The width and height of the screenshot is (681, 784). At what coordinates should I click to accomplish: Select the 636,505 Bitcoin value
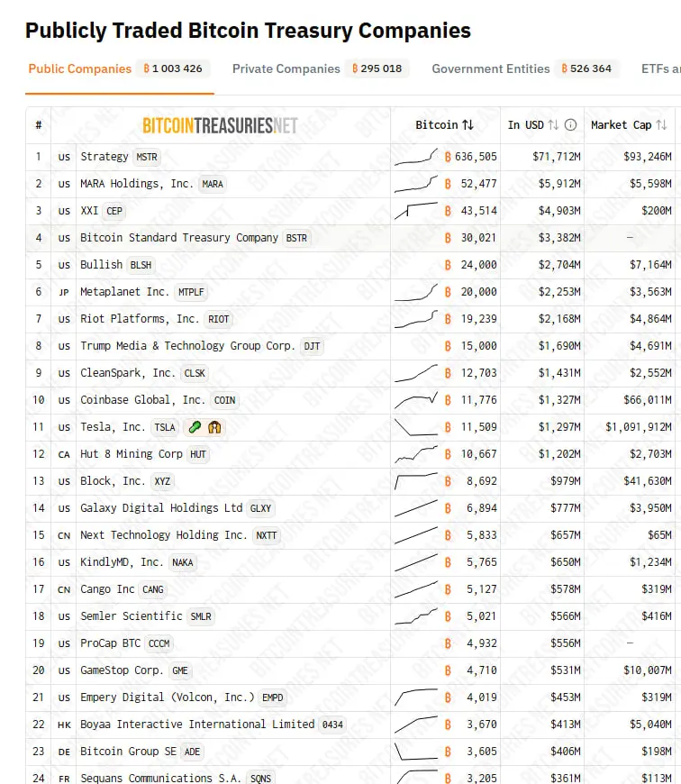[476, 157]
